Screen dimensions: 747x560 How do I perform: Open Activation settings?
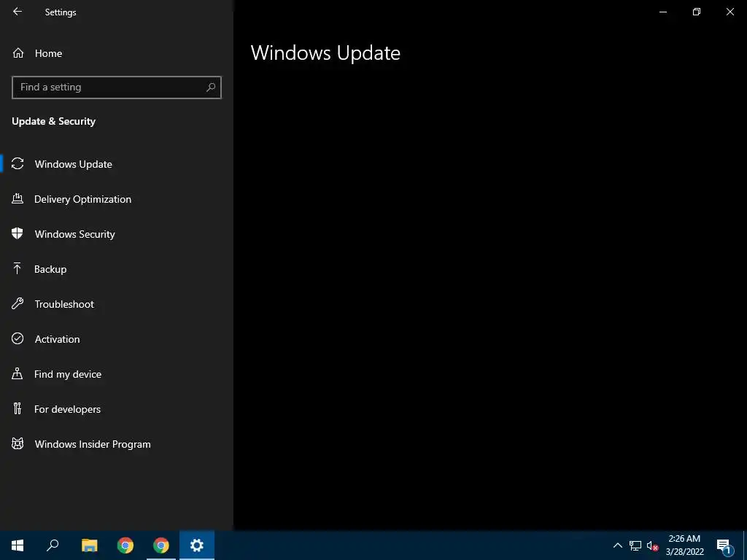117,339
